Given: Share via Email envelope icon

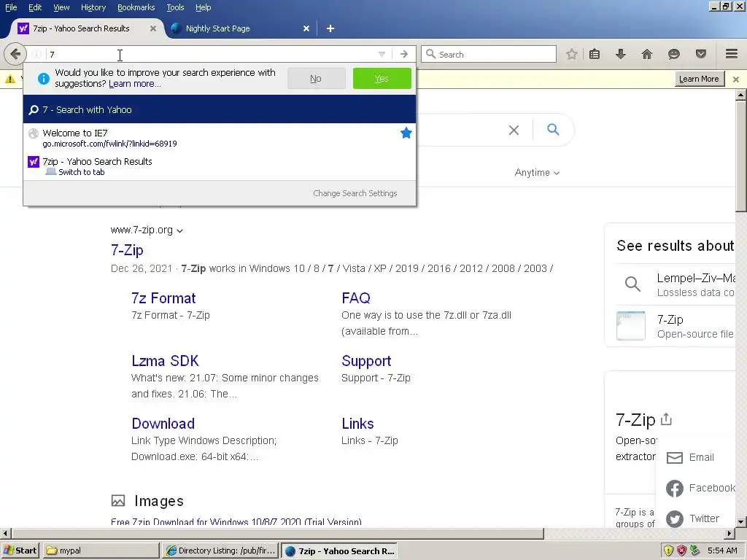Looking at the screenshot, I should point(675,458).
